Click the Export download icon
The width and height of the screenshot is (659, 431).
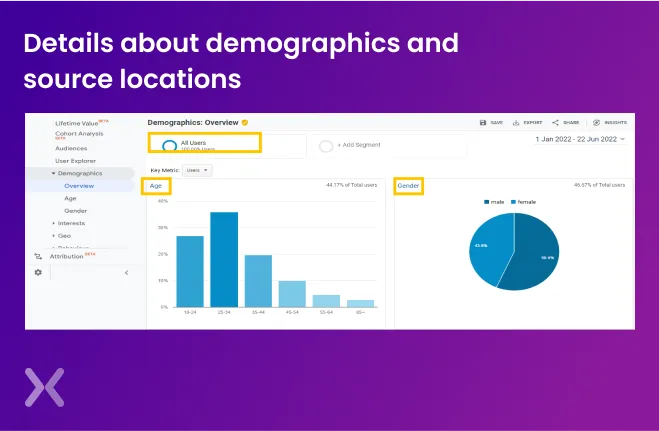(x=516, y=123)
